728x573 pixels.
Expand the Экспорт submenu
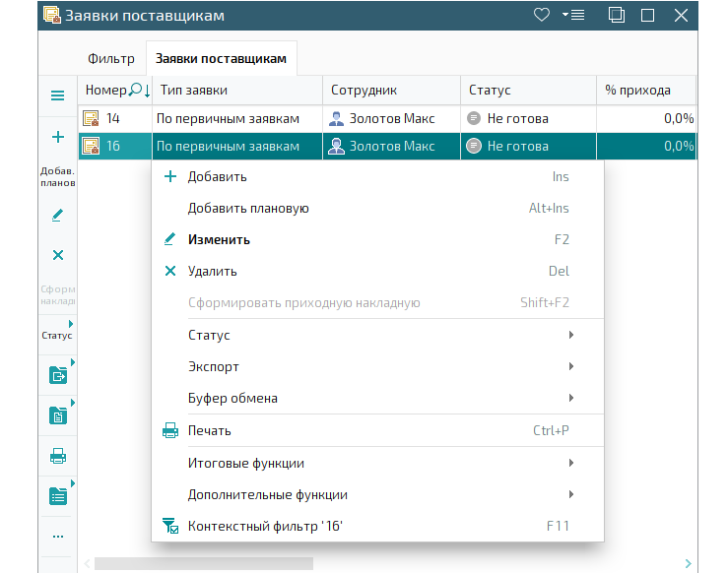point(380,366)
